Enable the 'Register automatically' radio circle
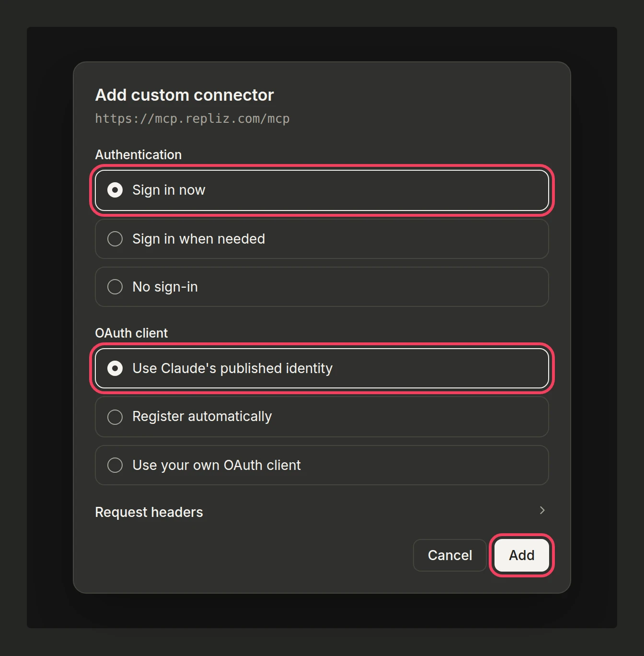This screenshot has height=656, width=644. coord(115,417)
